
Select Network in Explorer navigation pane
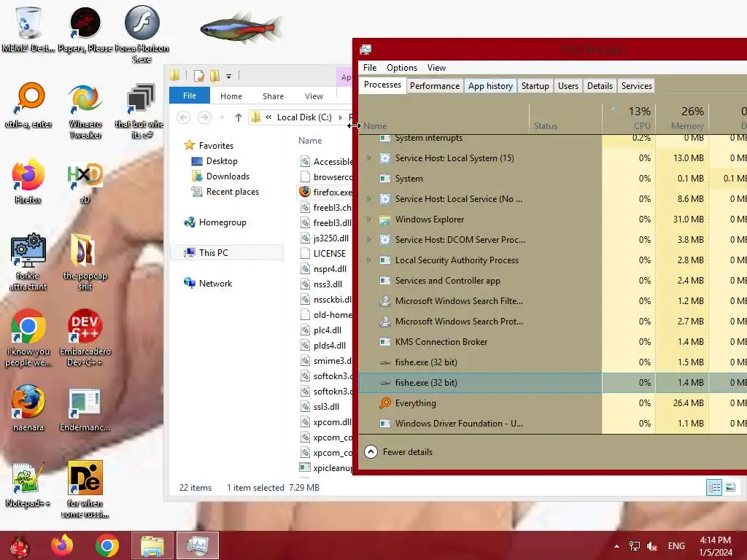[x=215, y=284]
